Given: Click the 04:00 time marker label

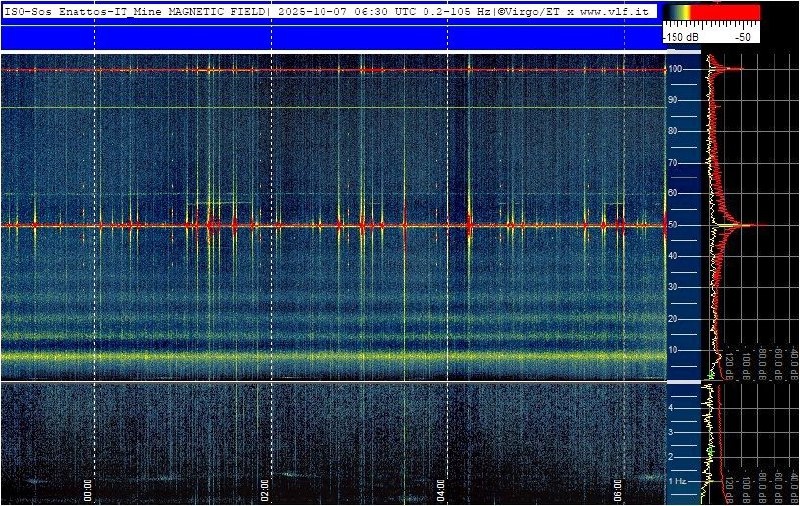Looking at the screenshot, I should 441,490.
